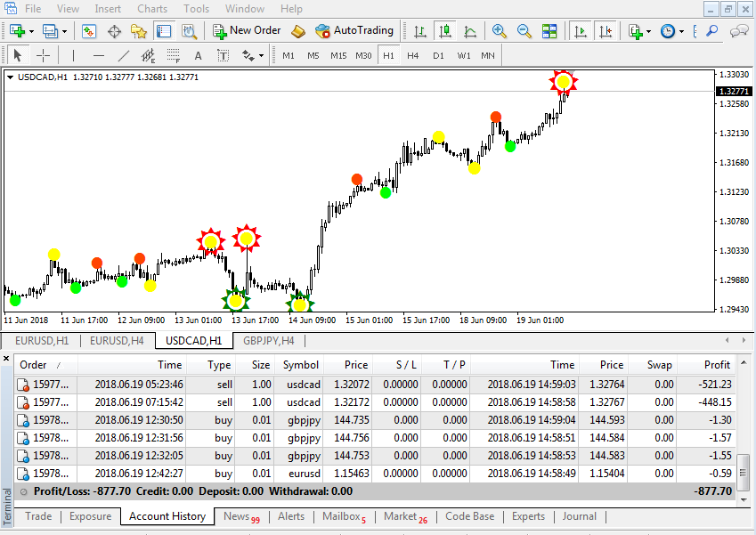Click the Tile Windows icon
Viewport: 756px width, 535px height.
pos(549,32)
